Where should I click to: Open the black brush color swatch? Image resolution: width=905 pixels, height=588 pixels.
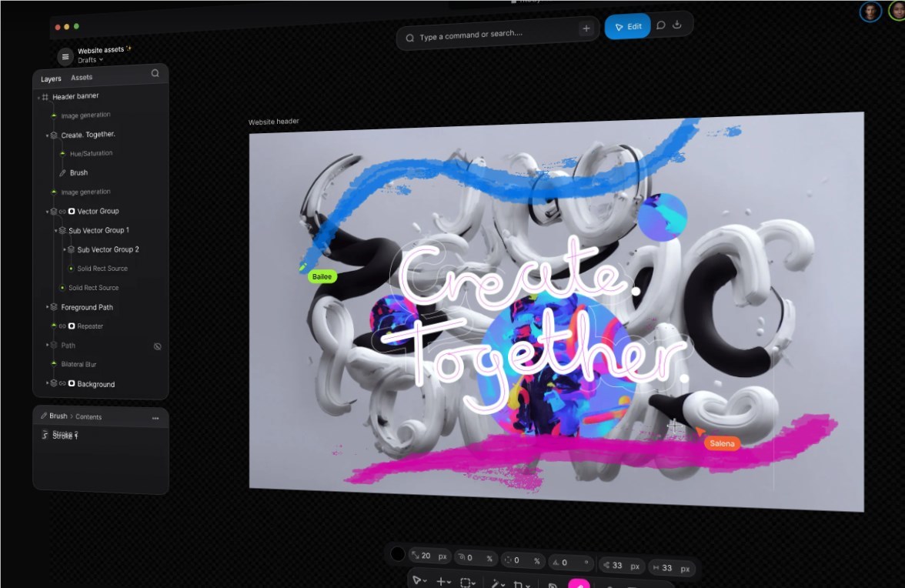click(x=398, y=554)
